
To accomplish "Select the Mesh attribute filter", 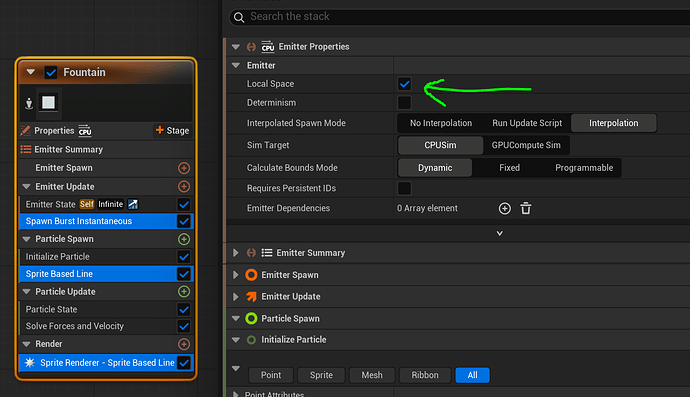I will click(x=372, y=375).
